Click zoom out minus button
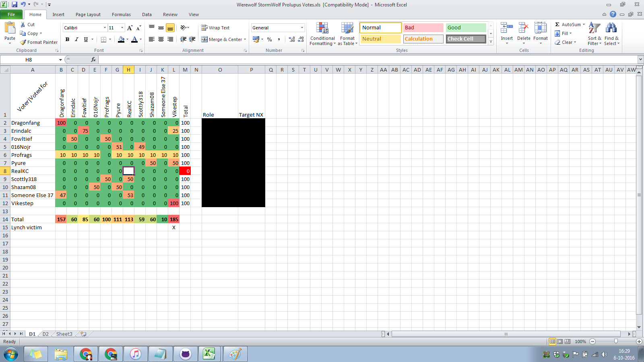This screenshot has height=362, width=644. click(x=592, y=341)
